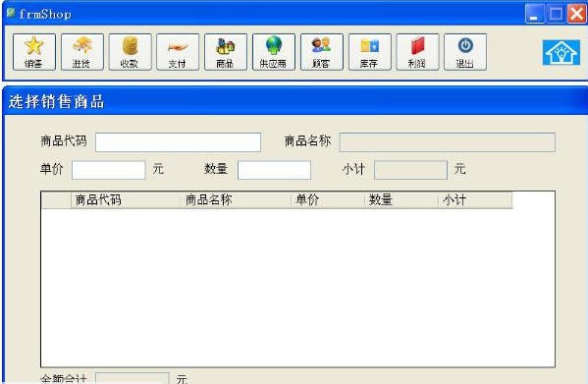
Task: Minimize the frmShop window
Action: [x=534, y=15]
